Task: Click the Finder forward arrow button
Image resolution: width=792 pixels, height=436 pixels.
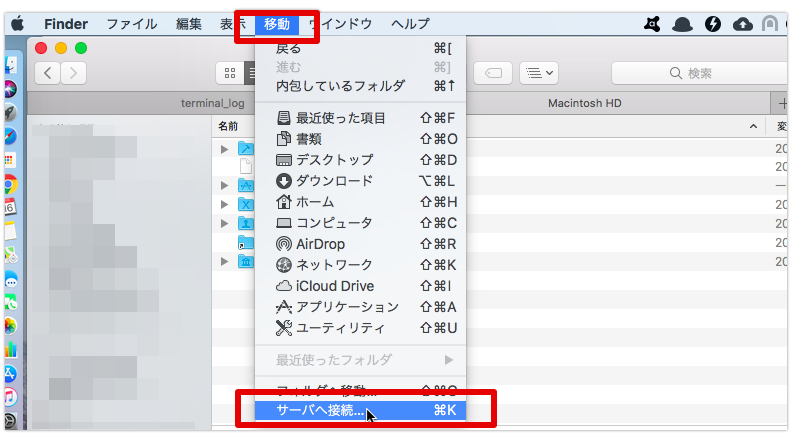Action: point(74,73)
